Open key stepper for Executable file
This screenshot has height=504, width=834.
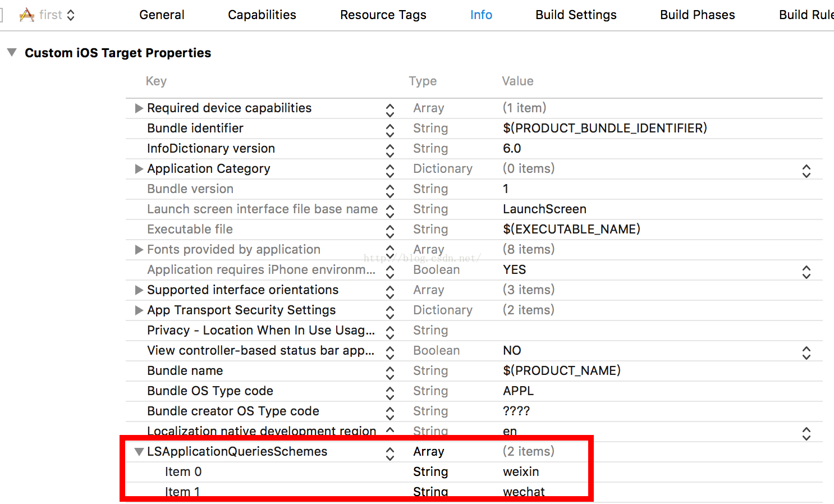[390, 231]
